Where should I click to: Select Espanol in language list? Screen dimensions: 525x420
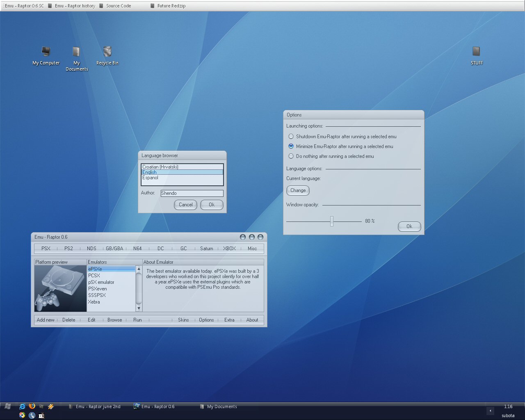pyautogui.click(x=182, y=178)
